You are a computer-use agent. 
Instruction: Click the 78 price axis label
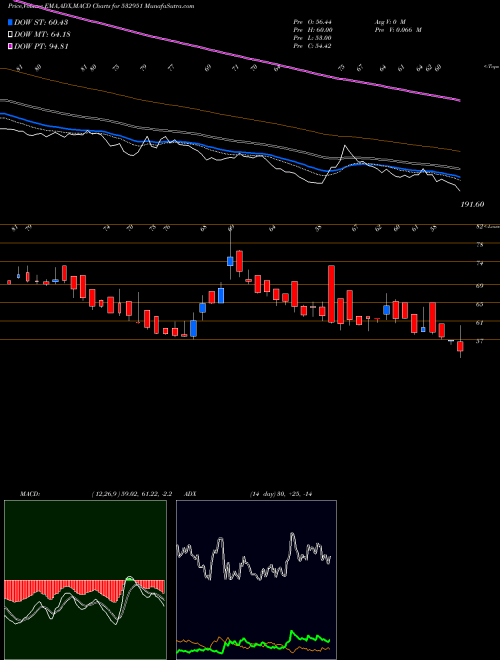pyautogui.click(x=479, y=245)
